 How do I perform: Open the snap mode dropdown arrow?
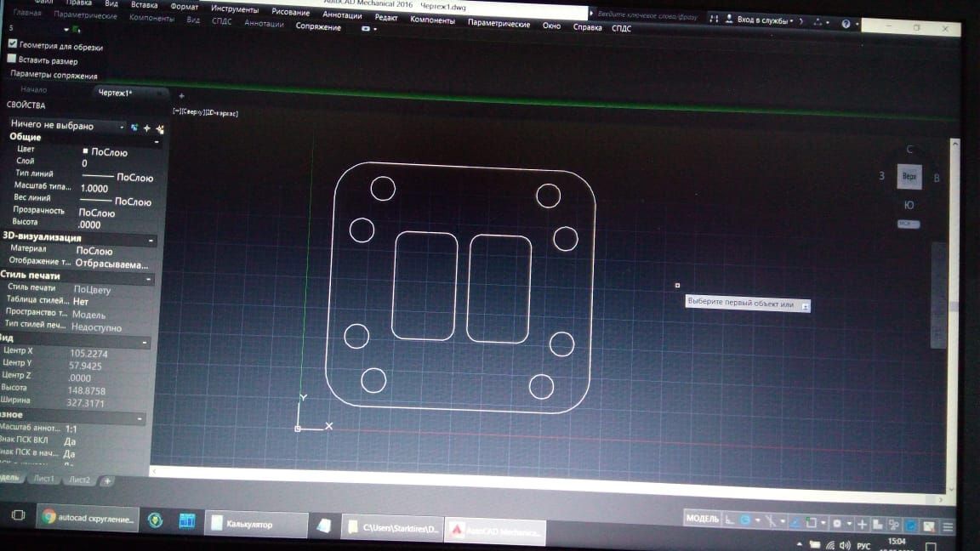(757, 520)
